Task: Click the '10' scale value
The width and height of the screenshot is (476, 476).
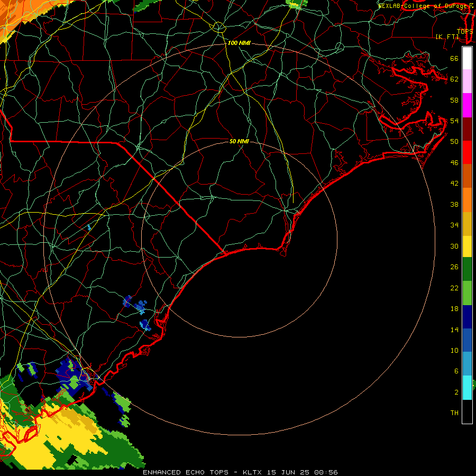Action: point(454,351)
